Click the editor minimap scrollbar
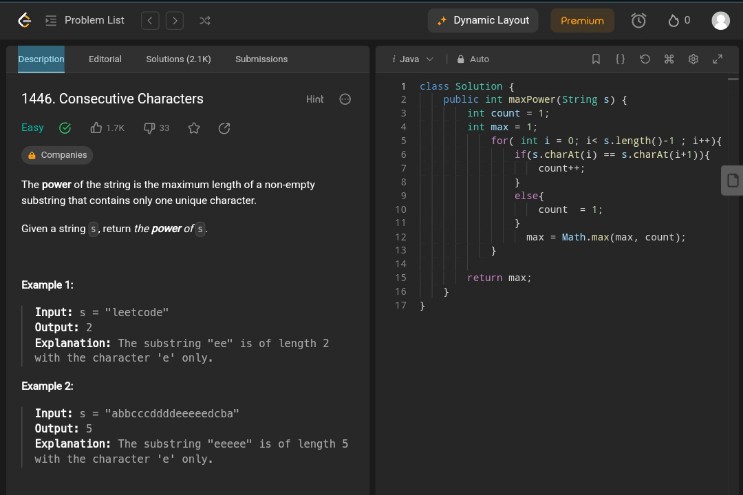Screen dimensions: 743x495 (x=733, y=79)
